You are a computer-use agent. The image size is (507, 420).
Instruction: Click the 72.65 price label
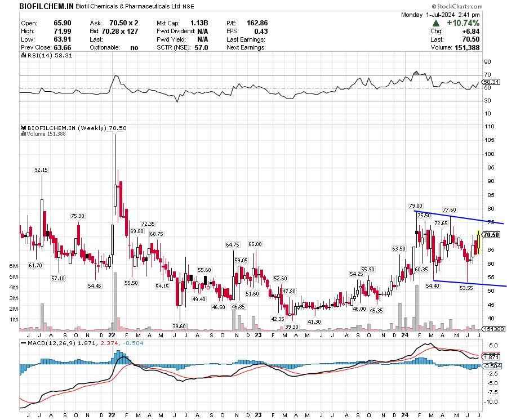[441, 224]
